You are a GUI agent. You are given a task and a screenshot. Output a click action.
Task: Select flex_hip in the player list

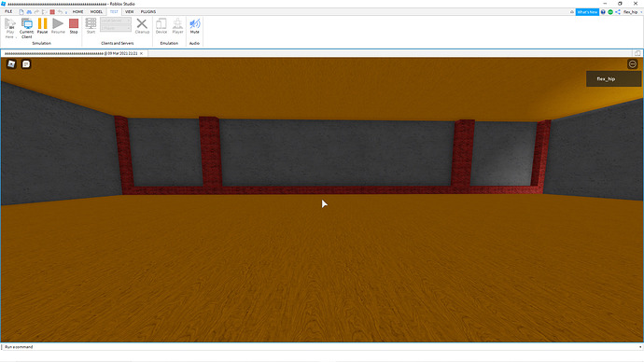[x=613, y=78]
